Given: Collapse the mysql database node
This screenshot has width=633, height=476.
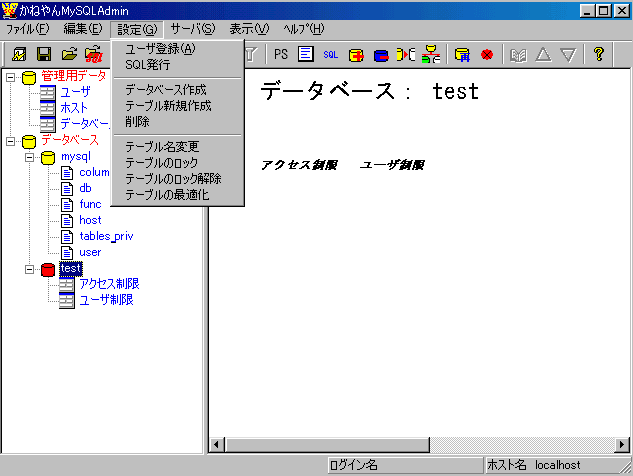Looking at the screenshot, I should click(x=29, y=157).
